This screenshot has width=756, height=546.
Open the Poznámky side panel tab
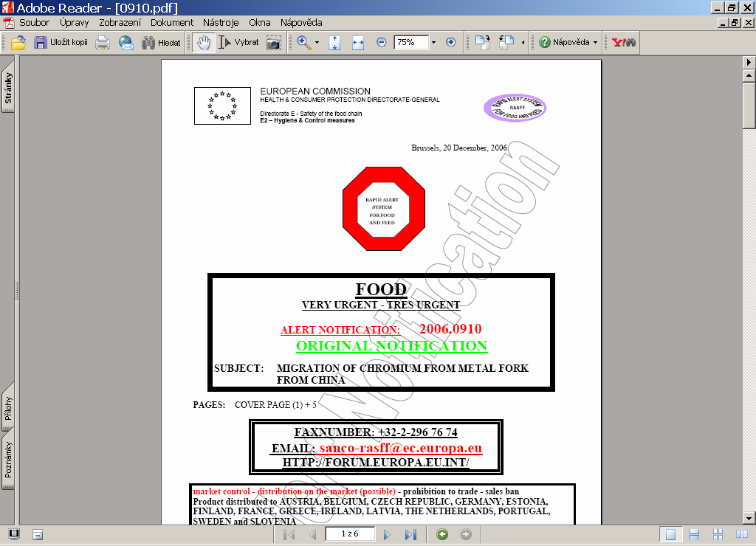click(x=7, y=460)
